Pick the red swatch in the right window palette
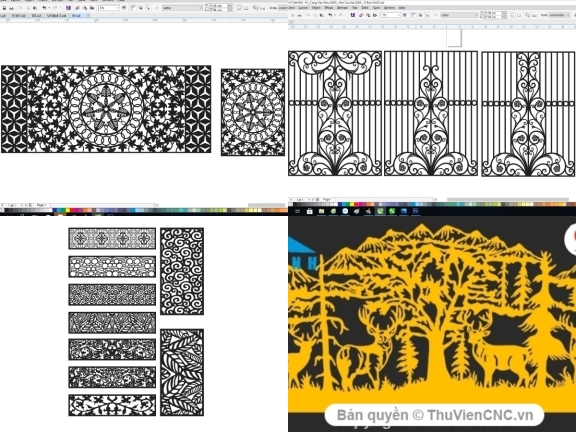The height and width of the screenshot is (432, 576). tap(356, 204)
